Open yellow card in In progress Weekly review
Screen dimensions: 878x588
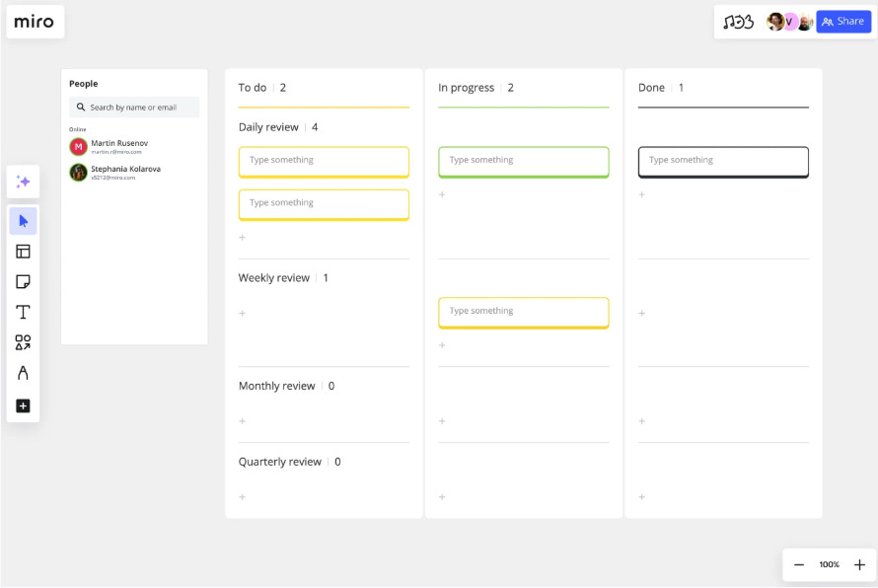tap(524, 313)
